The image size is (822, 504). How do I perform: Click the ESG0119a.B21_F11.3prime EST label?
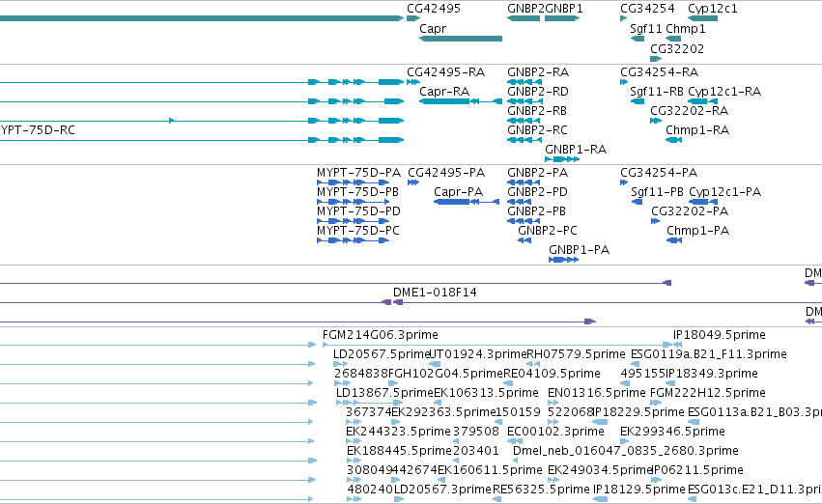coord(709,354)
